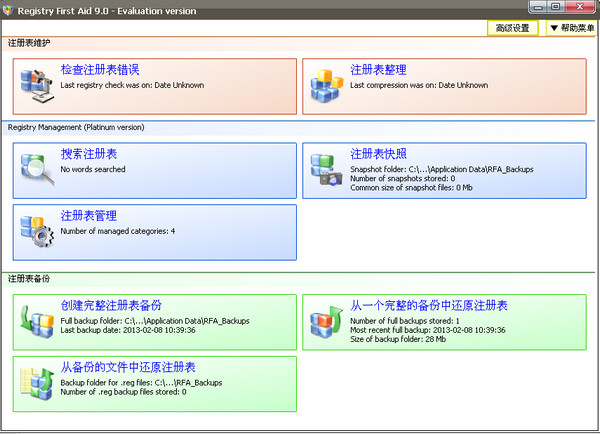Click the 创建完整注册表备份 icon
The image size is (600, 434).
[x=37, y=322]
